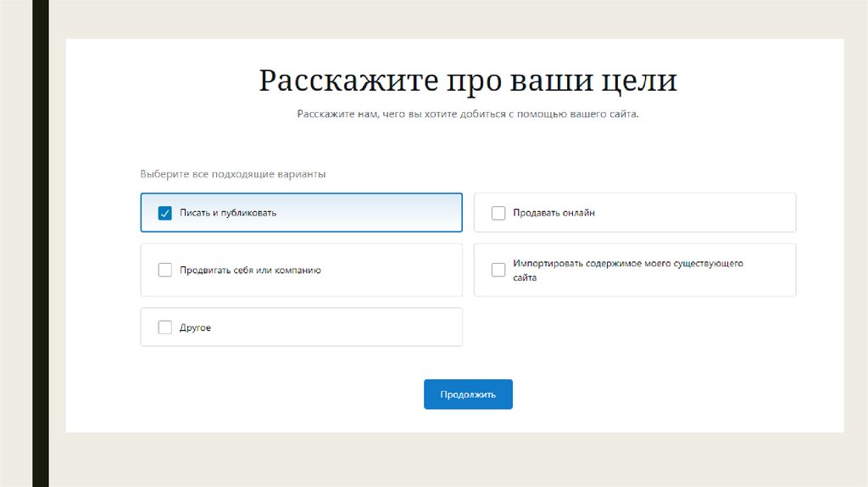Screen dimensions: 868x487
Task: Tick the "Продавать онлайн" checkbox
Action: tap(498, 213)
